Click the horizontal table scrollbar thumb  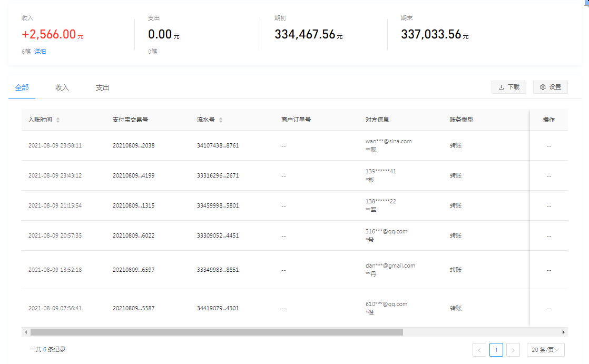216,332
